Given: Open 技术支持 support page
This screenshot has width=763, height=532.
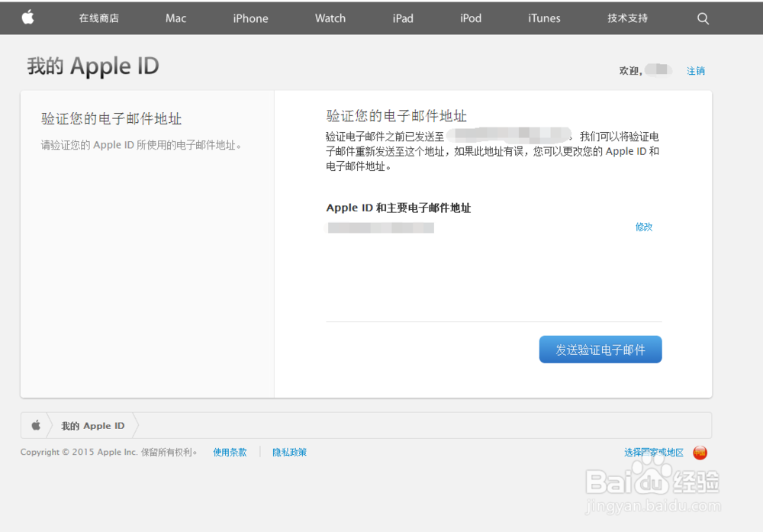Looking at the screenshot, I should click(627, 18).
